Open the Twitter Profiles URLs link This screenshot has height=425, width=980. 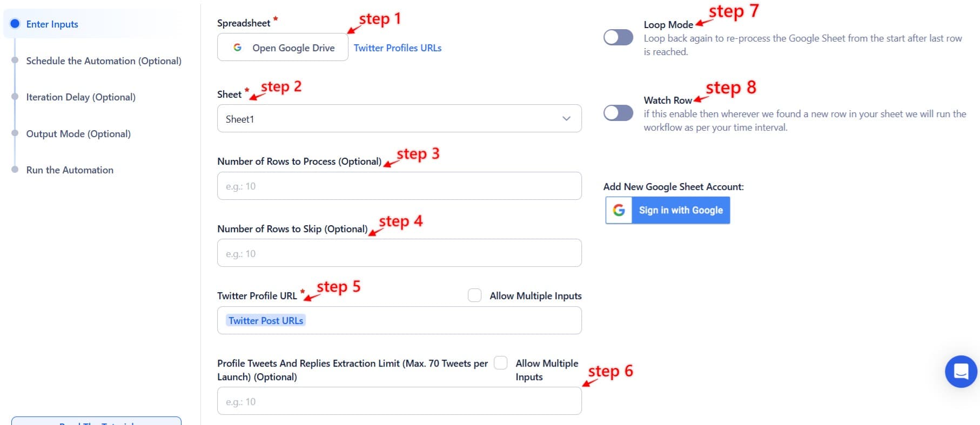tap(397, 48)
